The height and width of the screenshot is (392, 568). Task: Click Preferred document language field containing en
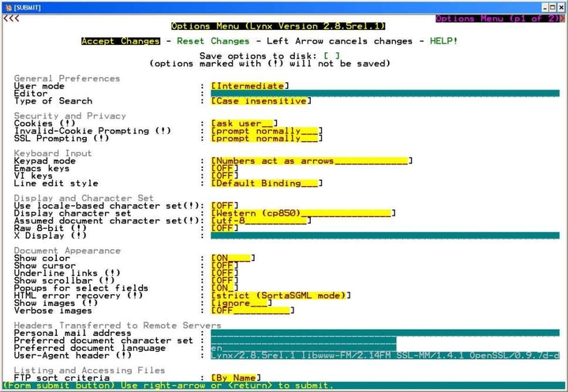click(304, 348)
